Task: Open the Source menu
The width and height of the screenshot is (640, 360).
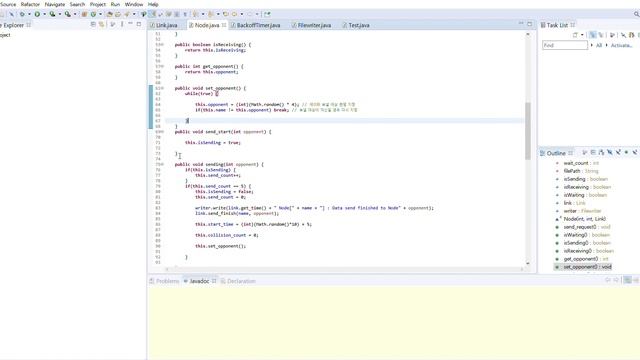Action: pyautogui.click(x=8, y=4)
